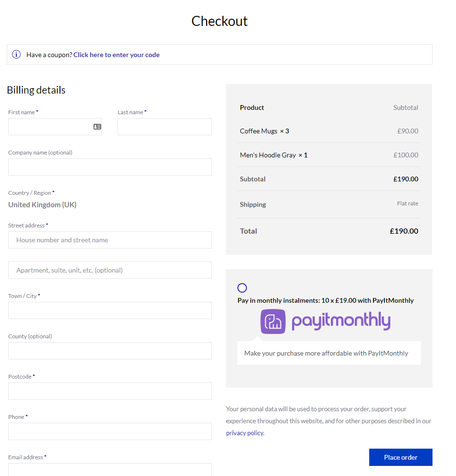
Task: Click into the Postcode field
Action: (110, 391)
